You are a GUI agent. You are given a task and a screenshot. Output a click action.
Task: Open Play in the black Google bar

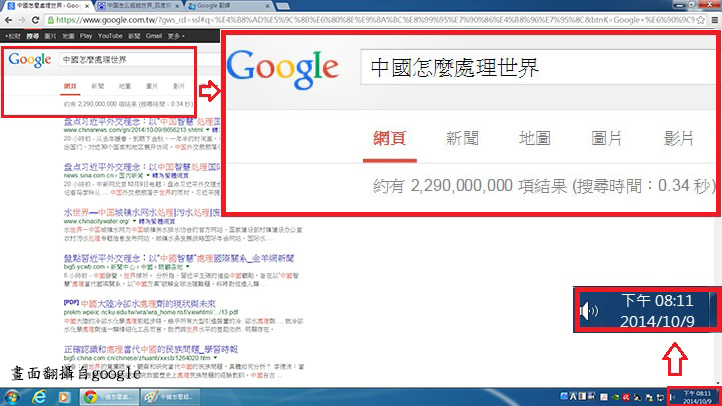click(x=86, y=36)
